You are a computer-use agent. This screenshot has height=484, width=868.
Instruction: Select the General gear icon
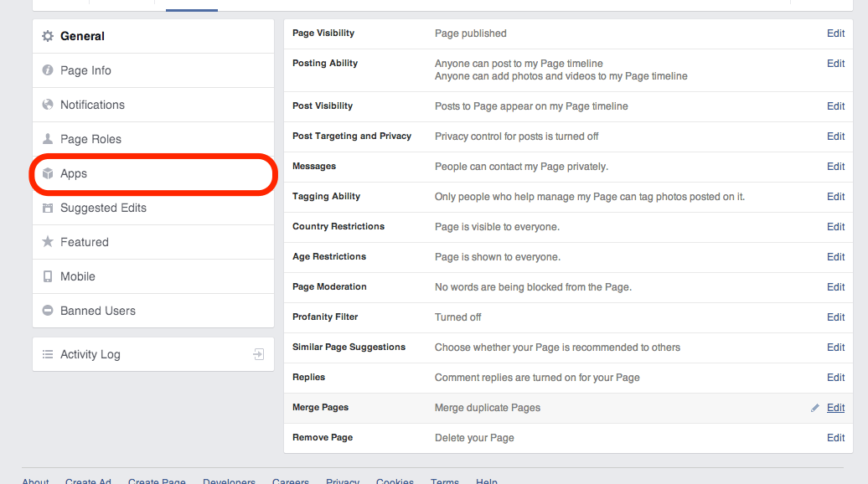(x=47, y=36)
